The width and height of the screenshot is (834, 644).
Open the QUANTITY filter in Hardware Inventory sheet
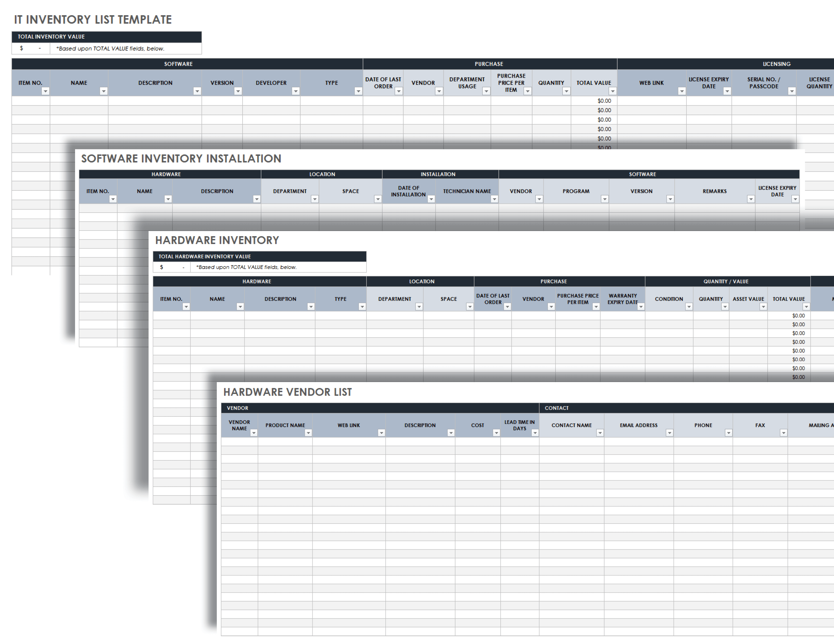[725, 307]
